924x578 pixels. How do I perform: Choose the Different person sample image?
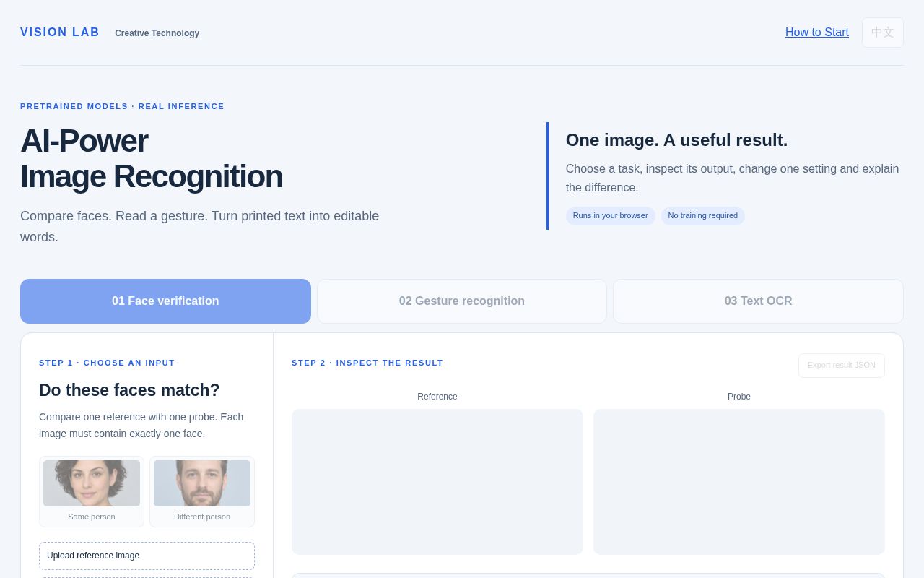pyautogui.click(x=202, y=491)
